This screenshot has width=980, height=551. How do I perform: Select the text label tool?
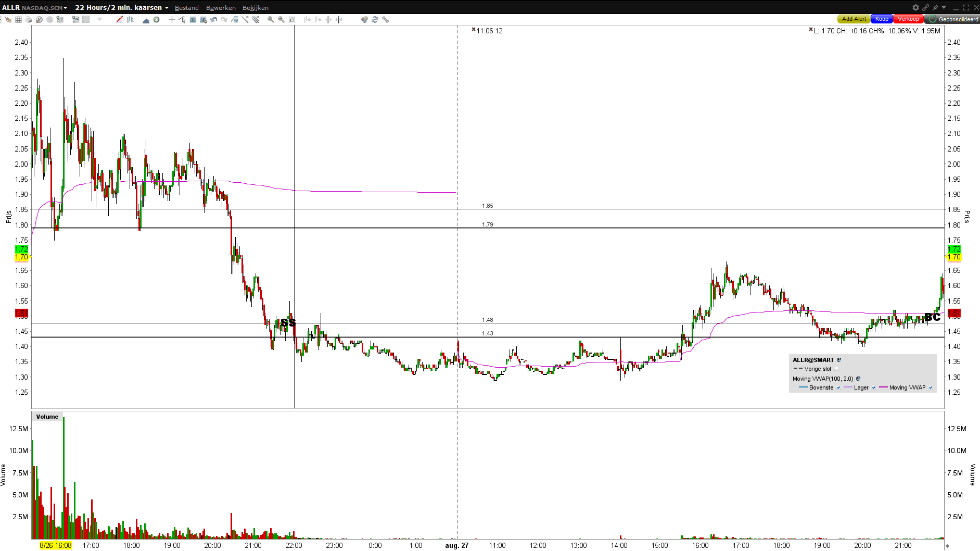(193, 20)
